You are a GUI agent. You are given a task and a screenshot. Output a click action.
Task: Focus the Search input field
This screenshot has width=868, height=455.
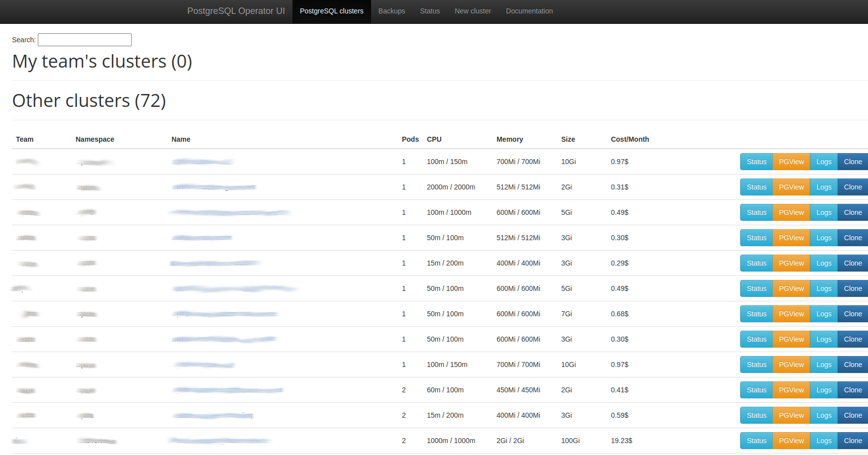tap(85, 40)
